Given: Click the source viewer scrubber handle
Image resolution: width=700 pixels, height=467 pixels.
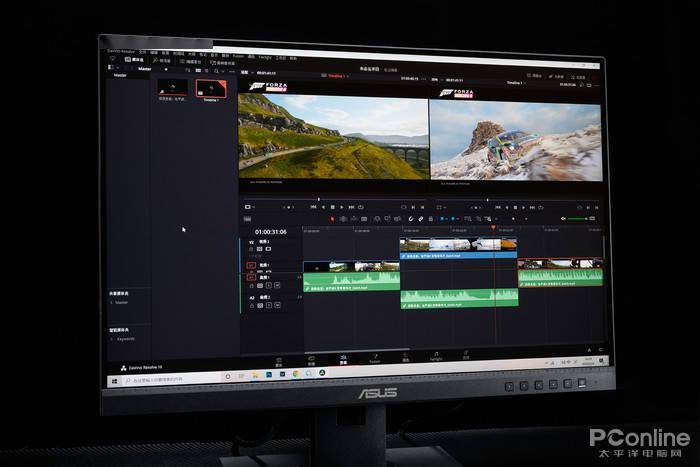Looking at the screenshot, I should pyautogui.click(x=319, y=199).
